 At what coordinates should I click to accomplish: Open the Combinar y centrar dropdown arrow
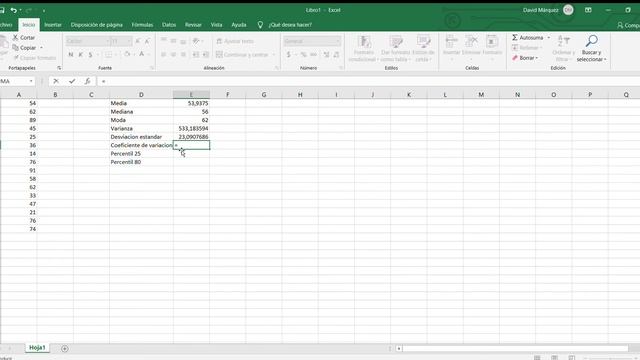click(x=274, y=54)
